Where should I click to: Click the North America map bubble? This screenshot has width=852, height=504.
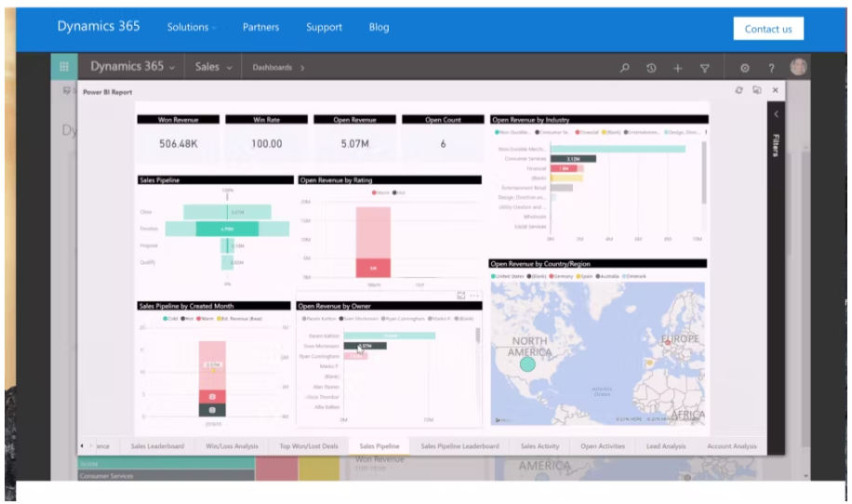pyautogui.click(x=527, y=364)
